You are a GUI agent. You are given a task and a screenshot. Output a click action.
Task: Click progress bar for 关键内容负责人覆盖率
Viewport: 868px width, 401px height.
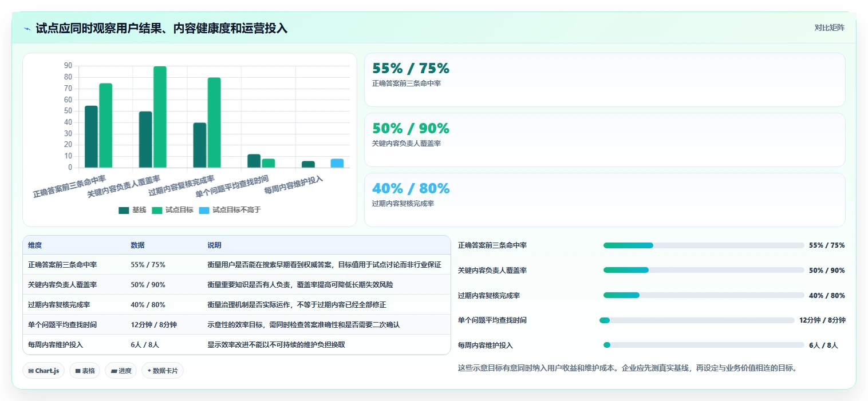pos(704,270)
